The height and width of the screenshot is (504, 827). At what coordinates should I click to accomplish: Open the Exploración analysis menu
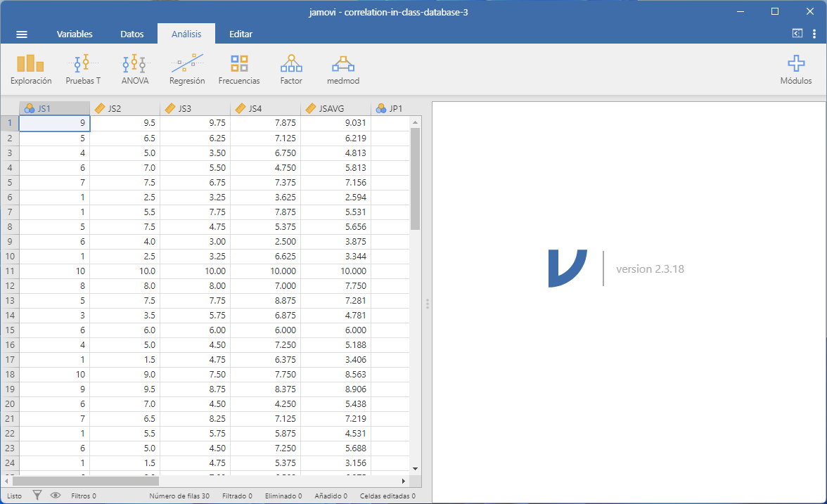pos(31,70)
